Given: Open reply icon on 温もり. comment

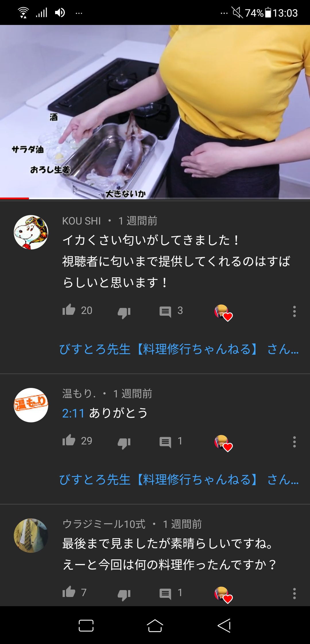Looking at the screenshot, I should tap(165, 442).
